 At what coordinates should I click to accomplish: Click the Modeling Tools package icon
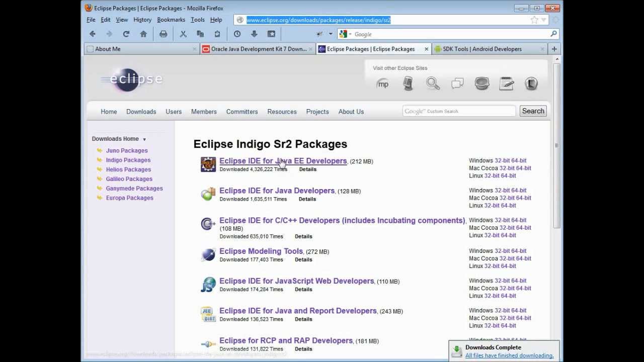click(x=208, y=254)
